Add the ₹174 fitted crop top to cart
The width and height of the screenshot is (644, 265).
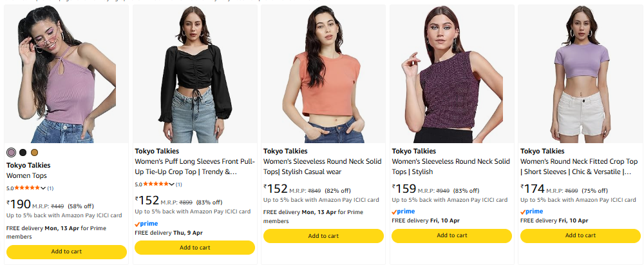click(580, 235)
